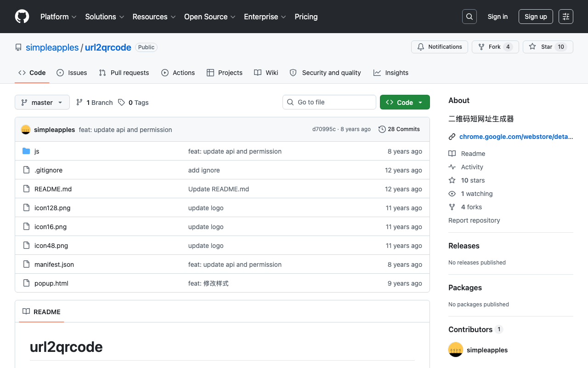Click the fork icon beside 4 forks
The width and height of the screenshot is (588, 368).
pos(452,207)
